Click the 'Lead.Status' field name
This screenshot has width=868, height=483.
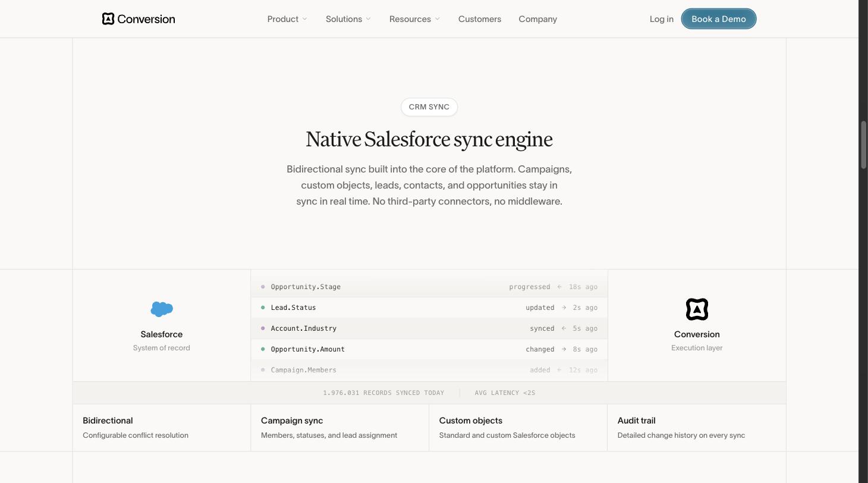tap(293, 308)
